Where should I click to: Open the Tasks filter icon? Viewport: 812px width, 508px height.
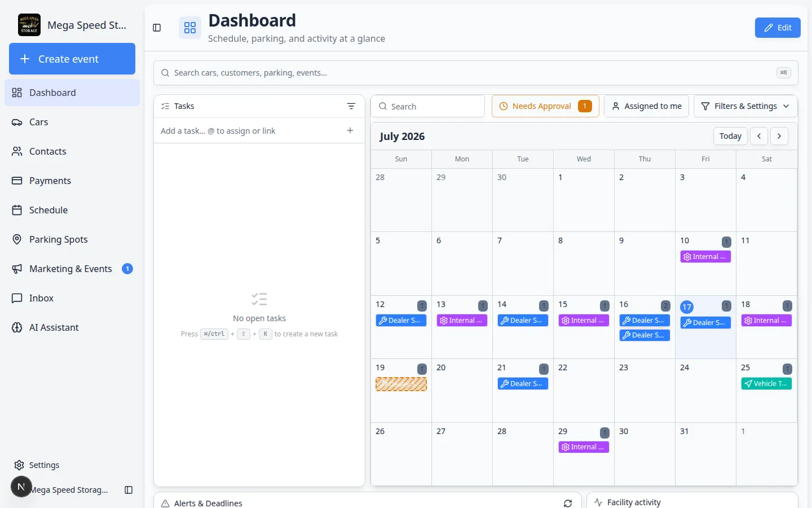click(x=351, y=106)
